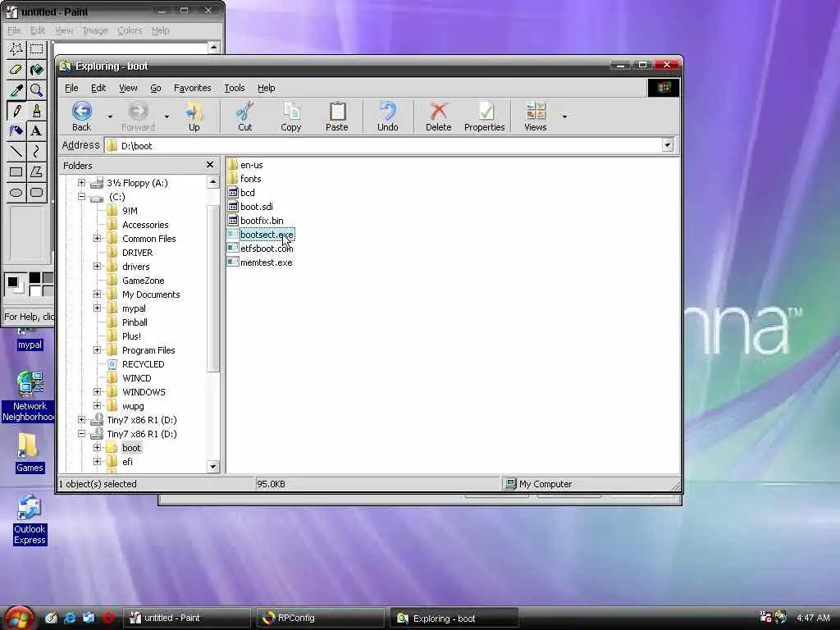The height and width of the screenshot is (630, 840).
Task: Click the Start orb button
Action: [18, 619]
